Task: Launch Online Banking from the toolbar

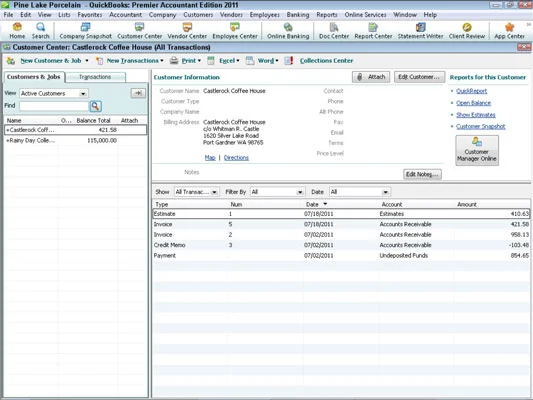Action: click(x=288, y=31)
